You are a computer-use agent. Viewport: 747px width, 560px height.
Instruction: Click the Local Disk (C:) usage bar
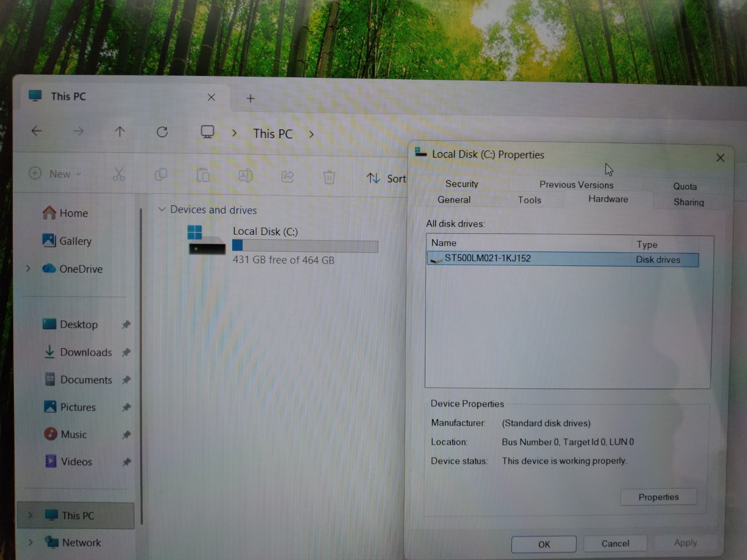[x=305, y=246]
